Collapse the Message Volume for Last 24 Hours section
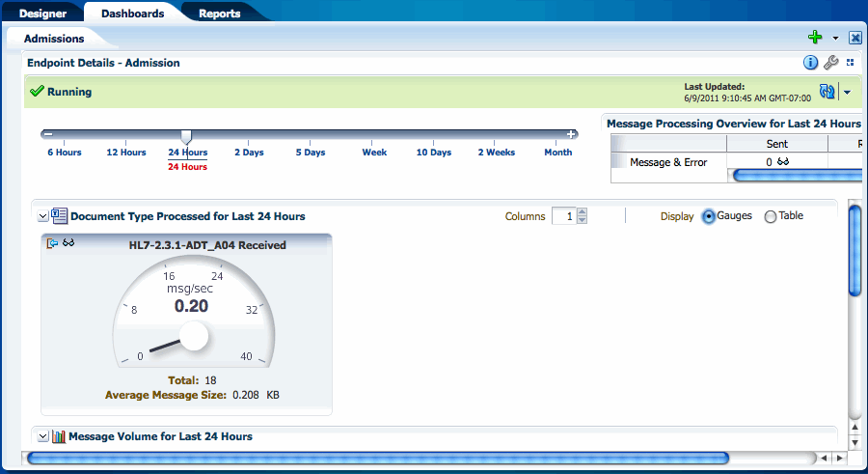Screen dimensions: 868x474 tap(42, 436)
